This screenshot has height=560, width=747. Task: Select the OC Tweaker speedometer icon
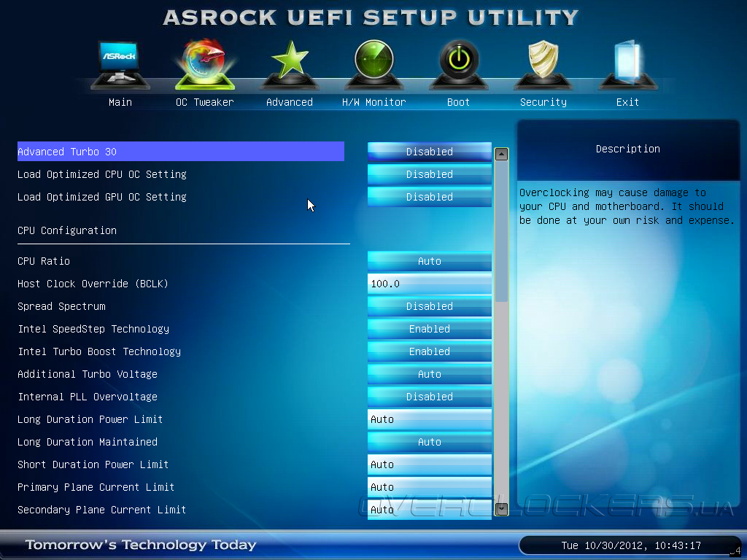point(205,64)
